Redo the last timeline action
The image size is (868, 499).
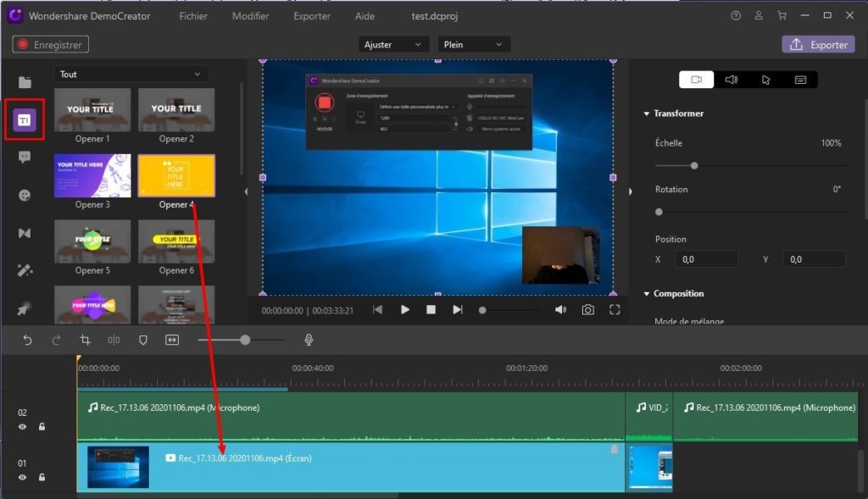point(56,340)
